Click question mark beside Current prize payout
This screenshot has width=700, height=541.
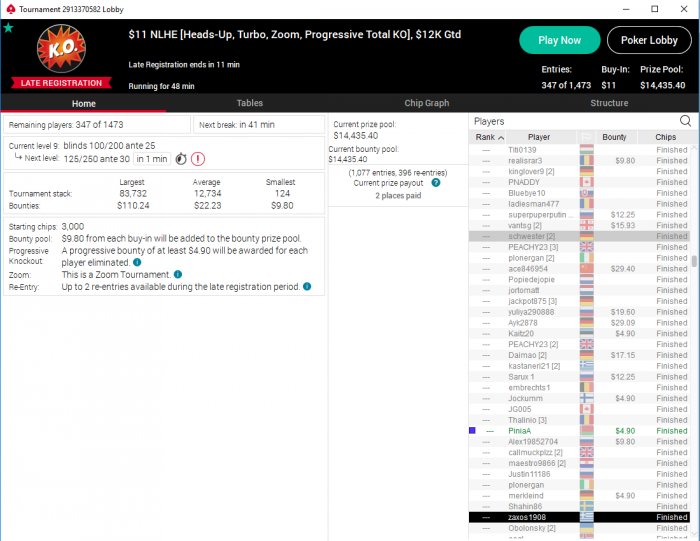(436, 183)
